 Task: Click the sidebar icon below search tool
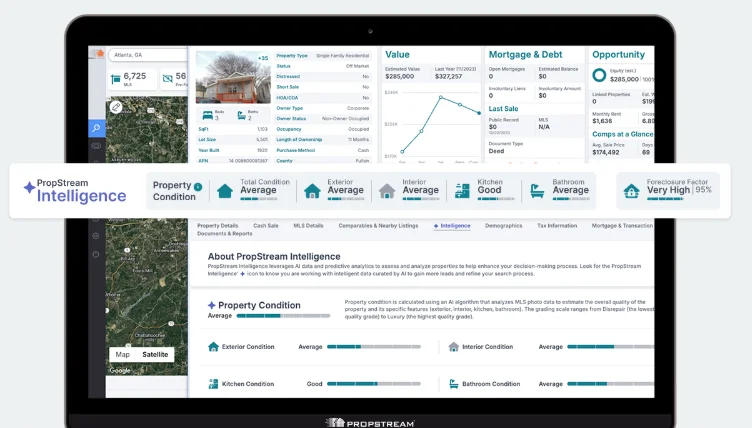[96, 145]
